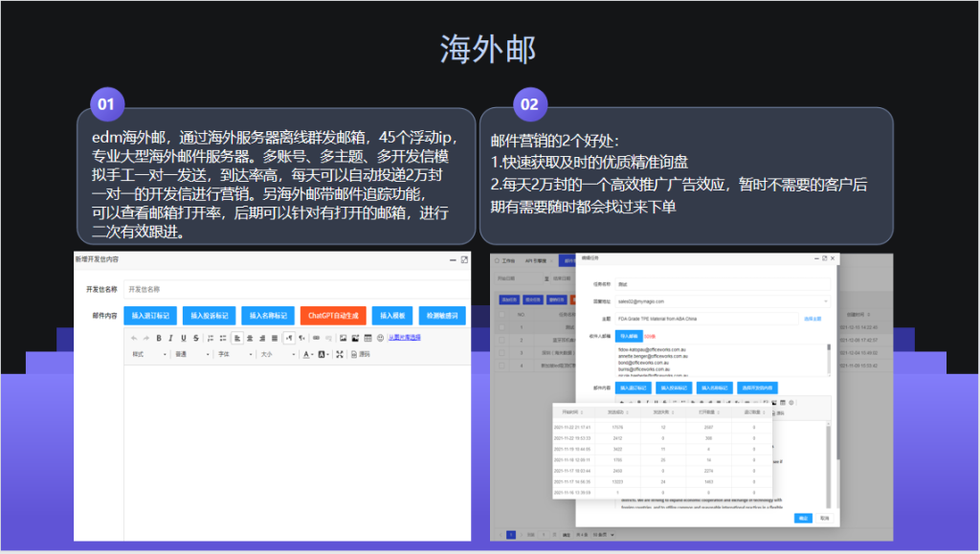Click the insert image icon in editor

pos(343,338)
